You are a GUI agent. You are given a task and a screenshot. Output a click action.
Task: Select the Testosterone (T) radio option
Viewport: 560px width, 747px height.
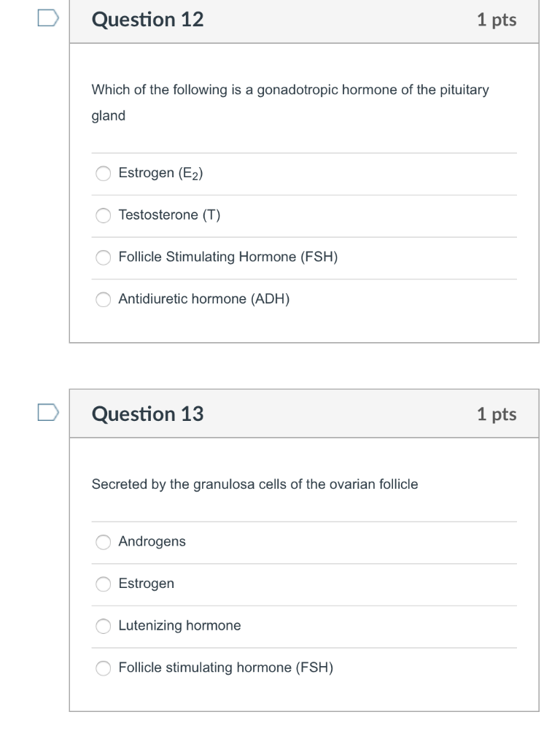(x=104, y=215)
